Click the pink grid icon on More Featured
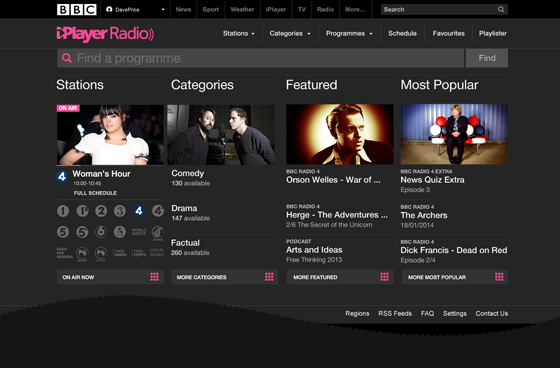560x368 pixels. [385, 277]
